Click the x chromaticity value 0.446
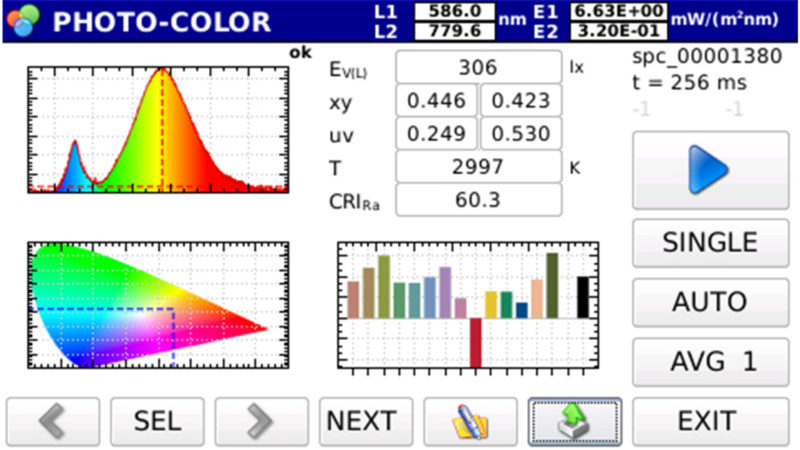800x450 pixels. click(x=436, y=101)
